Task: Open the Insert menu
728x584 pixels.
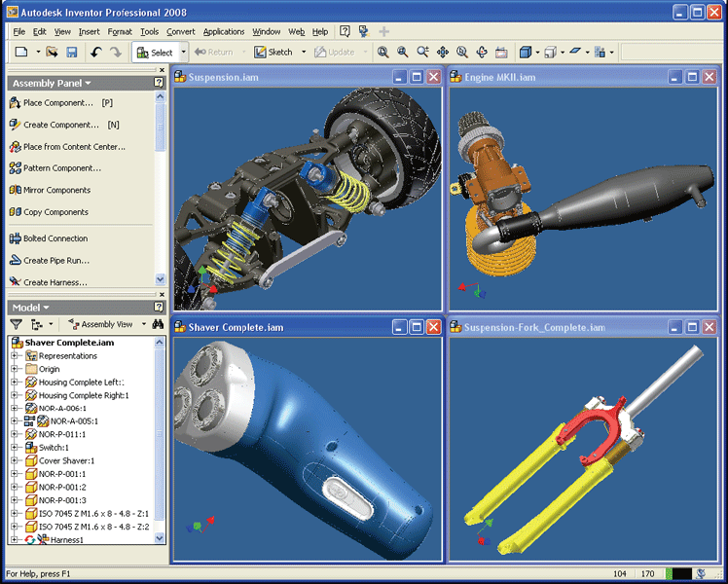Action: click(x=90, y=31)
